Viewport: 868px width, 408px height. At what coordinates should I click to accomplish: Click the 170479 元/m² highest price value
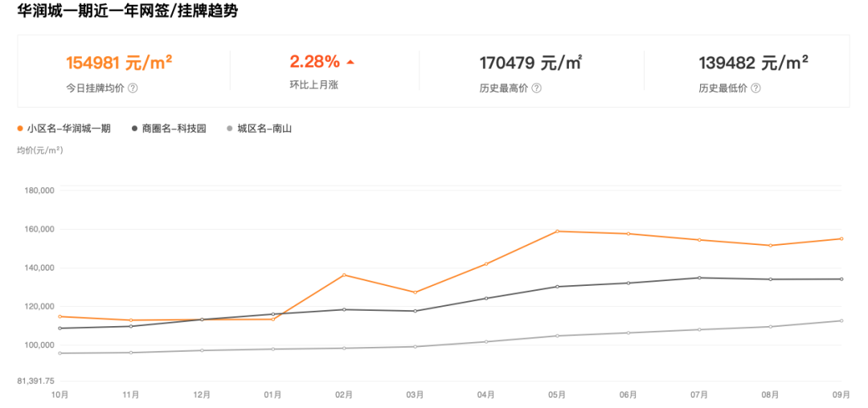click(530, 63)
